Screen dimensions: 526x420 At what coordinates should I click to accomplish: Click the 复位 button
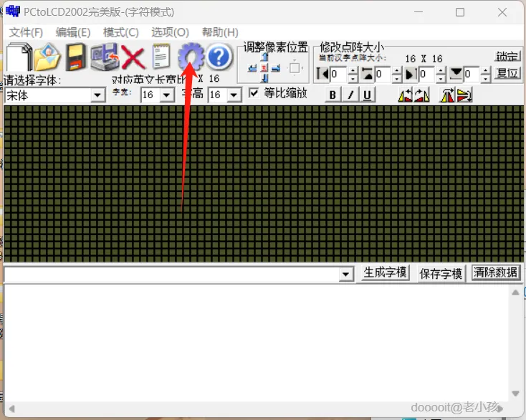(x=507, y=73)
